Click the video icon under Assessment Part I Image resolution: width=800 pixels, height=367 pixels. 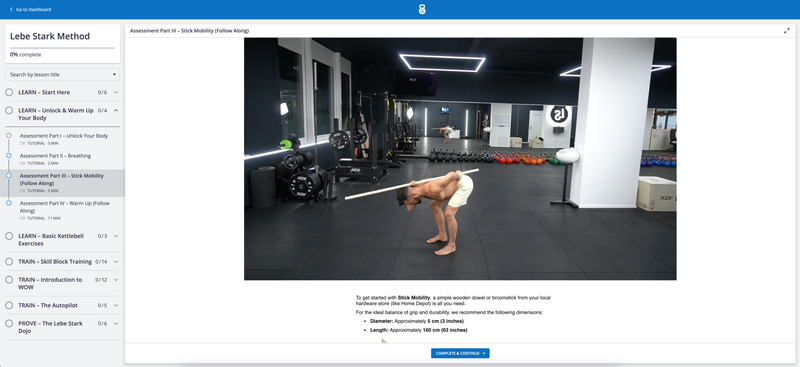22,143
